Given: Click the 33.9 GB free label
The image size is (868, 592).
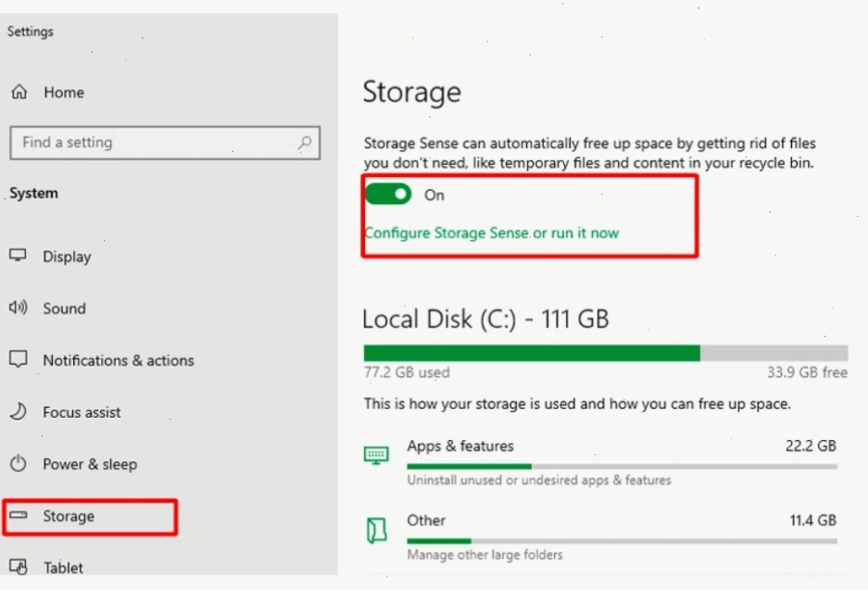Looking at the screenshot, I should click(x=807, y=372).
